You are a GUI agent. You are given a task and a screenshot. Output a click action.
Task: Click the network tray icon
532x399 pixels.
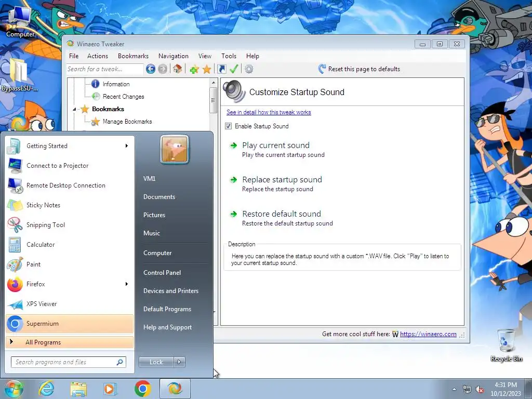coord(467,390)
